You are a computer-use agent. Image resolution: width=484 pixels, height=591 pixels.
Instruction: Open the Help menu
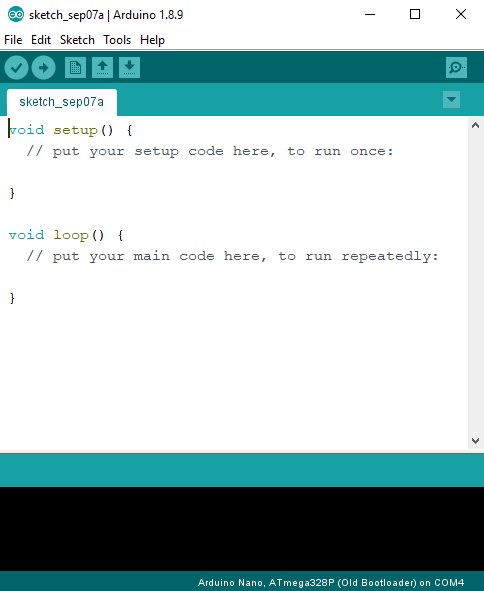coord(152,40)
